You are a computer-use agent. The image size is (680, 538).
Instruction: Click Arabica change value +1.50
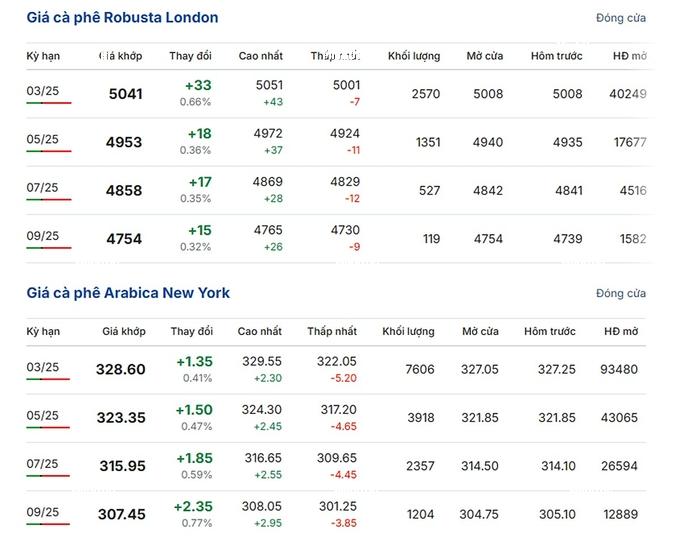click(x=194, y=410)
